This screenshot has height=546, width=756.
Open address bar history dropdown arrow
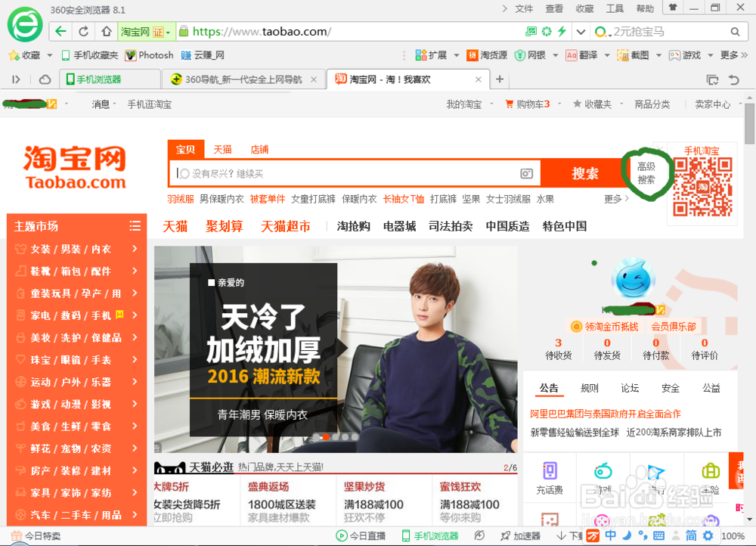pos(581,32)
